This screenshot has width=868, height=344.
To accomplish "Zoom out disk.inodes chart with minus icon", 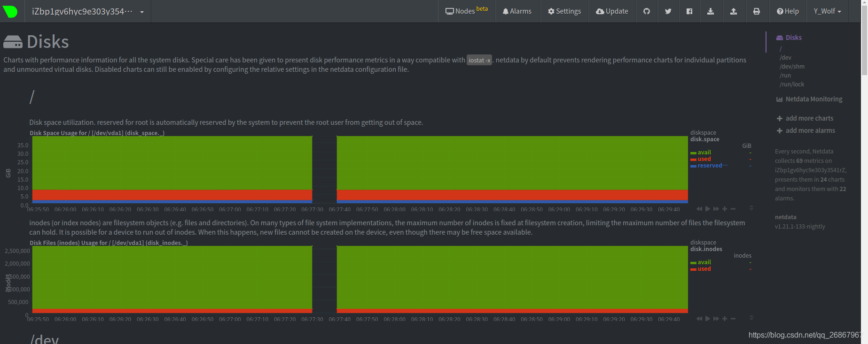I will (x=733, y=319).
